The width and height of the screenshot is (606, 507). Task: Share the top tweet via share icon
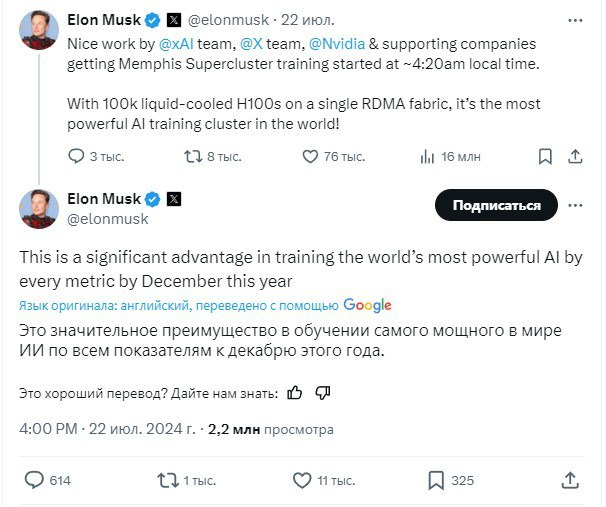577,156
